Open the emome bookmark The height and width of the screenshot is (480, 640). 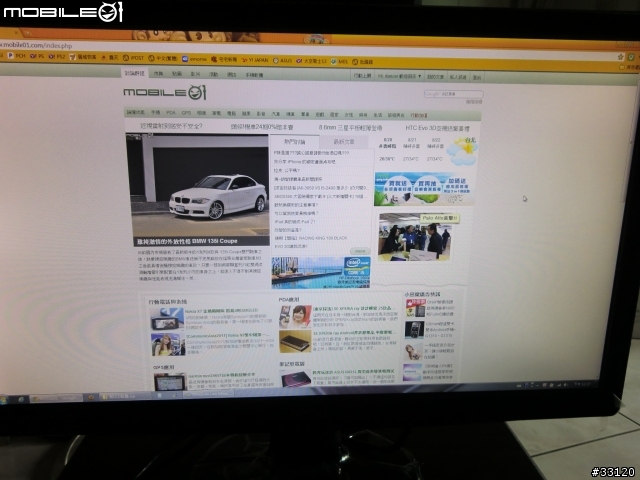(194, 59)
